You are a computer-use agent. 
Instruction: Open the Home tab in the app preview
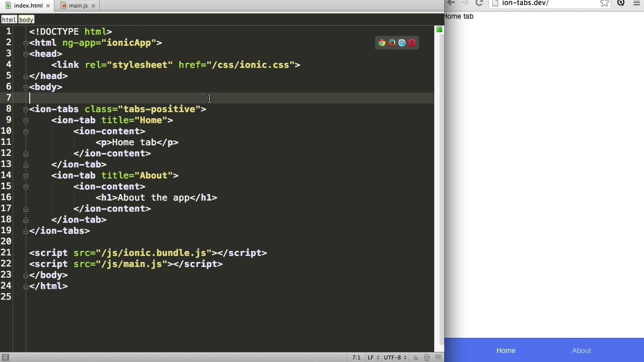point(506,350)
